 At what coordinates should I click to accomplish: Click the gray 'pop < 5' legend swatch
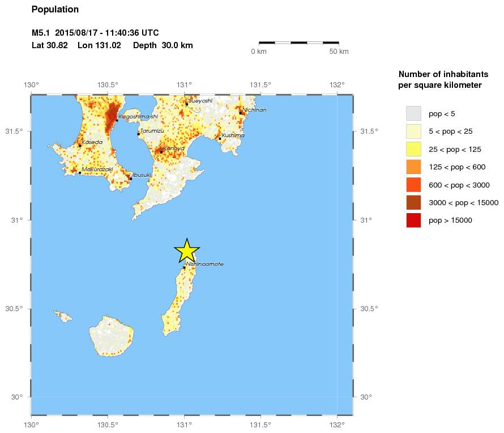[x=413, y=113]
